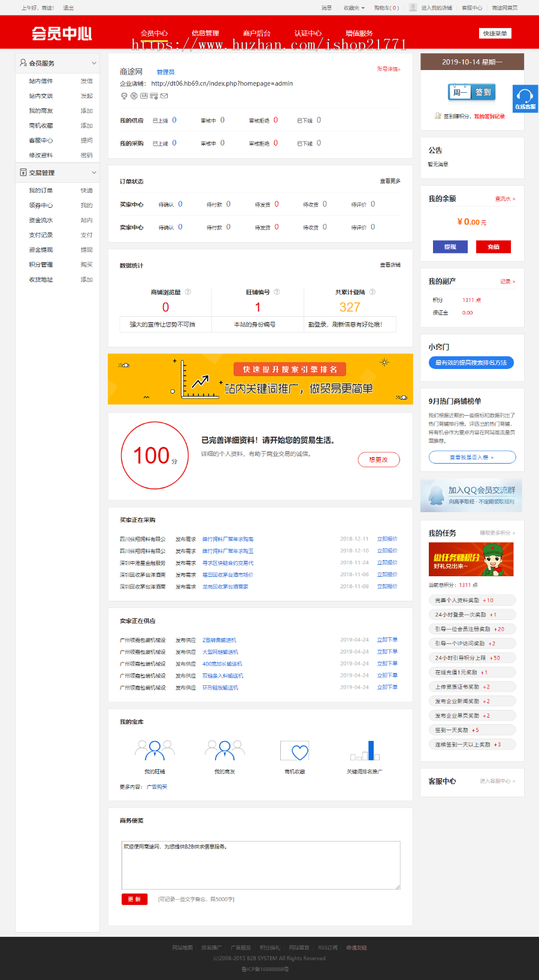Click into the 商务便笺 notes text area
Screen dimensions: 539x980
[261, 865]
